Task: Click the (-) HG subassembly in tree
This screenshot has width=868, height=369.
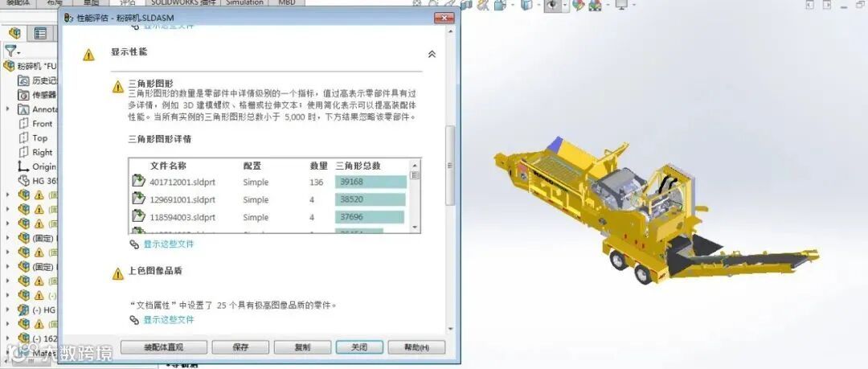Action: pyautogui.click(x=37, y=310)
